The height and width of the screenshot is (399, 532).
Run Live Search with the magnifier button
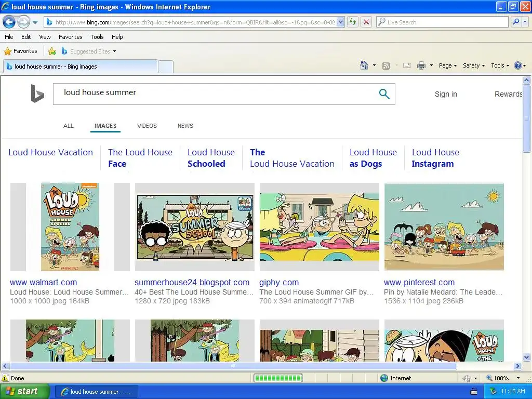[x=516, y=22]
